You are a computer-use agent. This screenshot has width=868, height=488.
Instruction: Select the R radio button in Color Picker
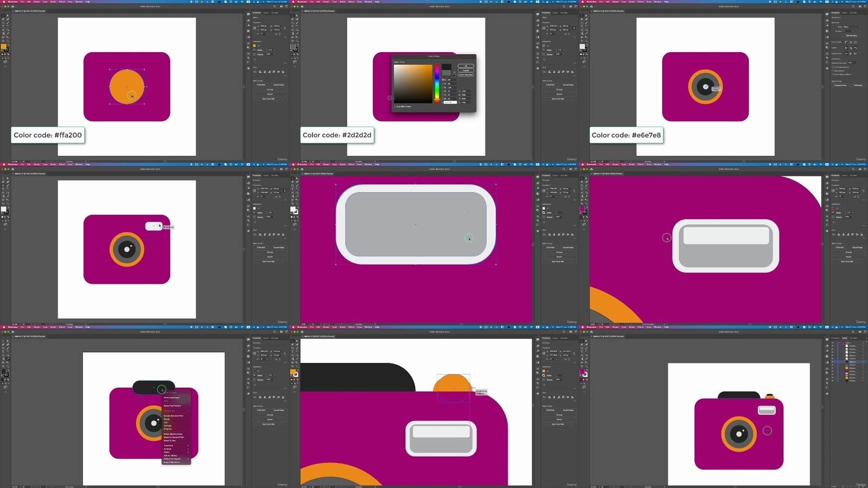click(x=443, y=91)
